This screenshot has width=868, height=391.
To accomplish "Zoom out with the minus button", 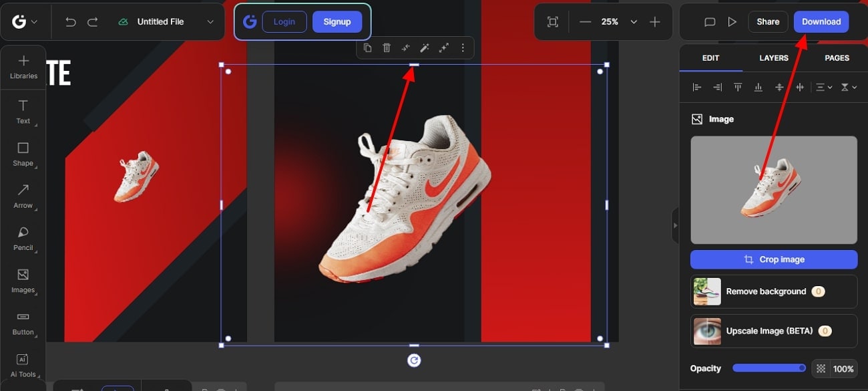I will [x=586, y=22].
